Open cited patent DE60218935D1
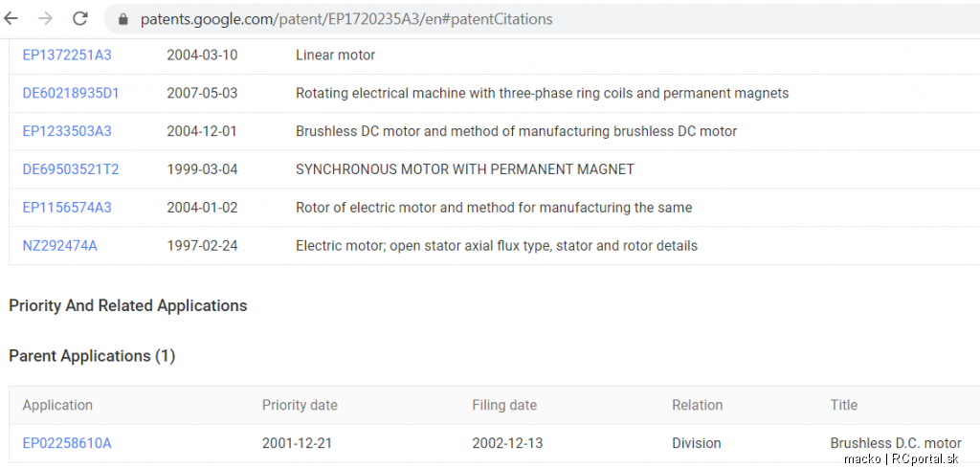Viewport: 980px width, 468px height. (71, 93)
